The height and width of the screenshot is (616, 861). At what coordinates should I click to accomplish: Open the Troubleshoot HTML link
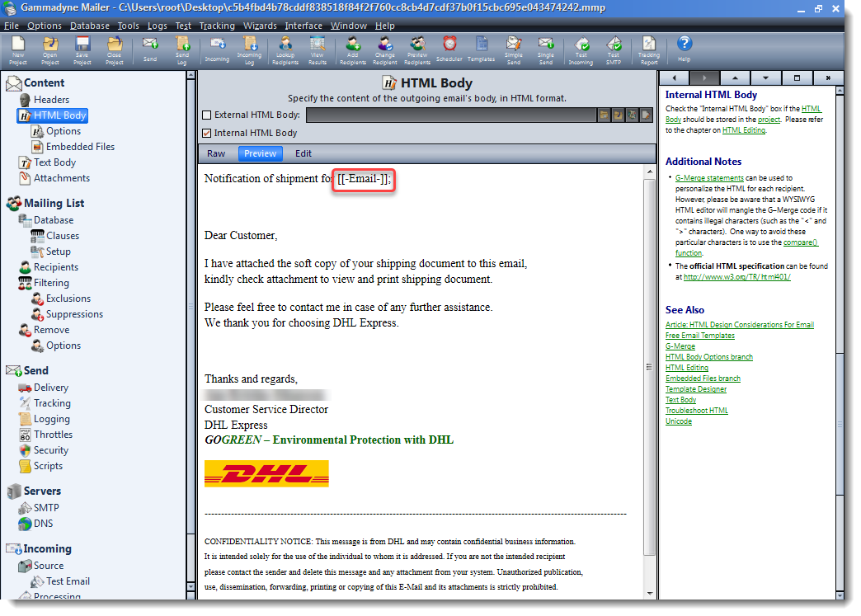tap(697, 411)
